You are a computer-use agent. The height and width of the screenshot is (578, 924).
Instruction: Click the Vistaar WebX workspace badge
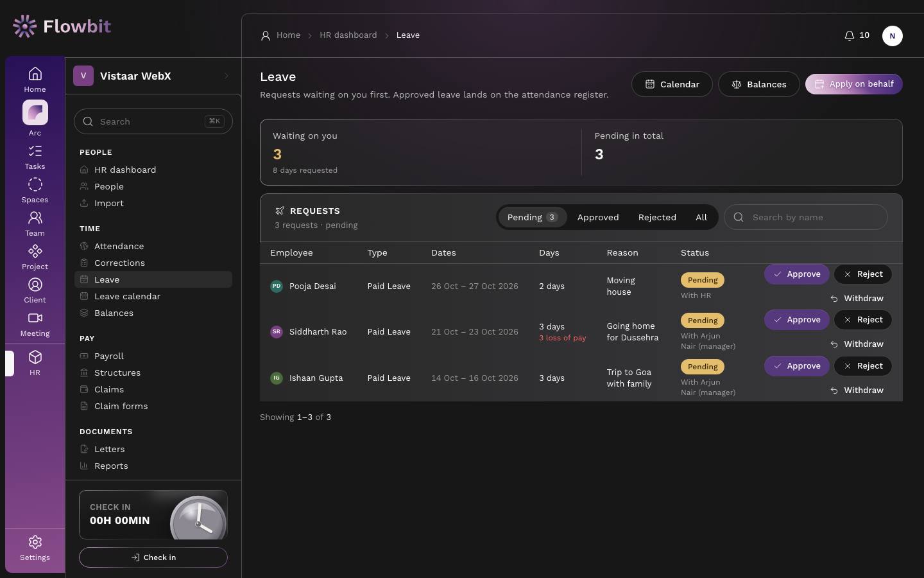point(83,76)
